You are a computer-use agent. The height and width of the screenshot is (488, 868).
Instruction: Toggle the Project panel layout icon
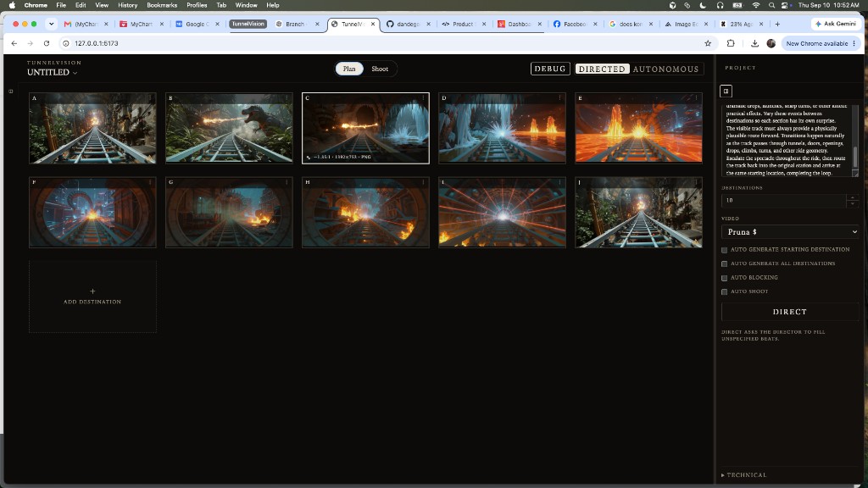[726, 91]
